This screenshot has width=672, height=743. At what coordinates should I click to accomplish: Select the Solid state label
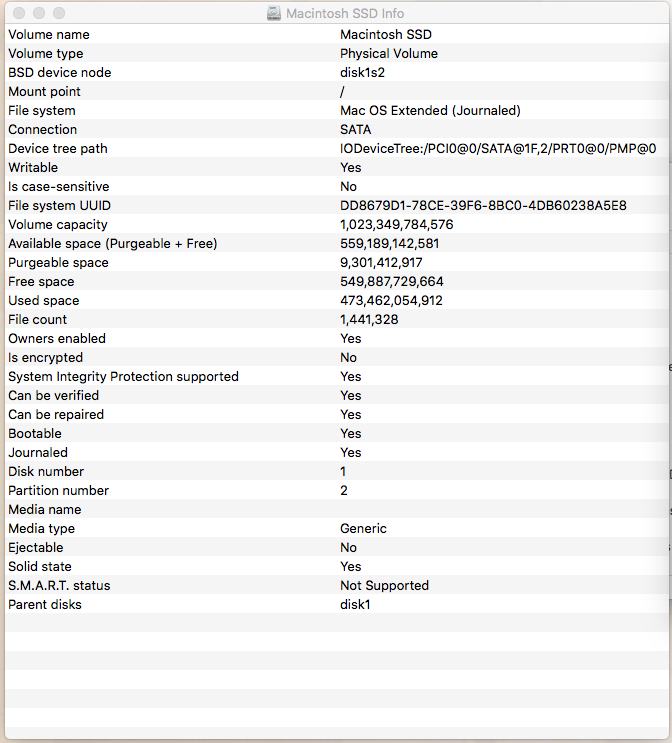[x=40, y=565]
